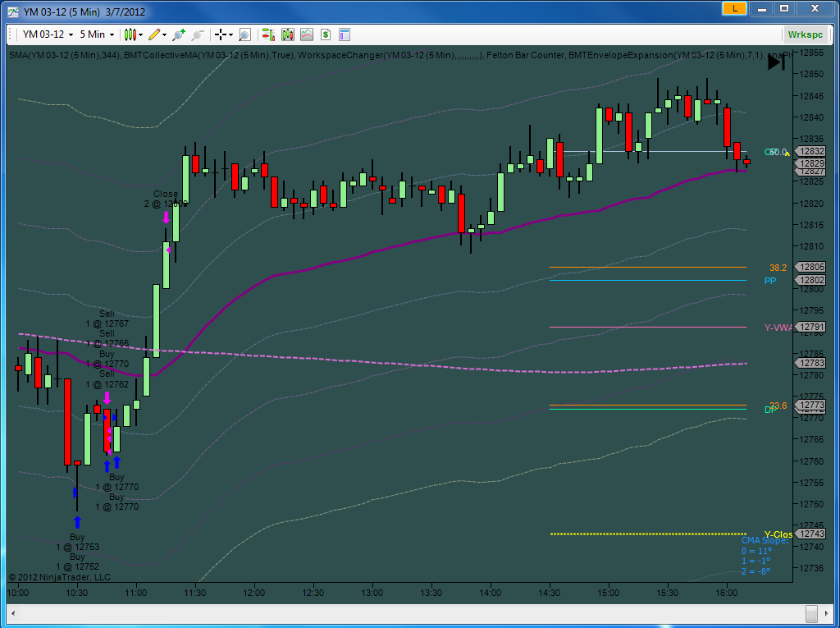Viewport: 840px width, 628px height.
Task: Open the Data Series candles icon
Action: tap(288, 34)
